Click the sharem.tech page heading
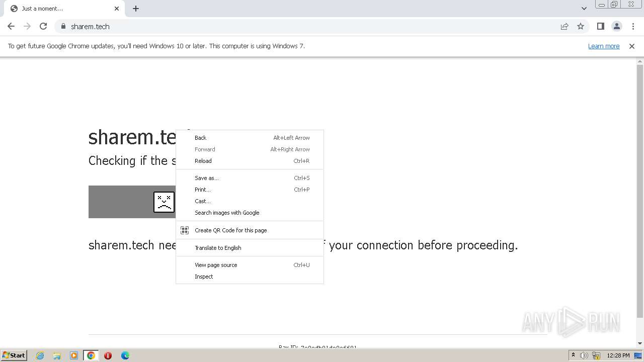 (x=132, y=136)
